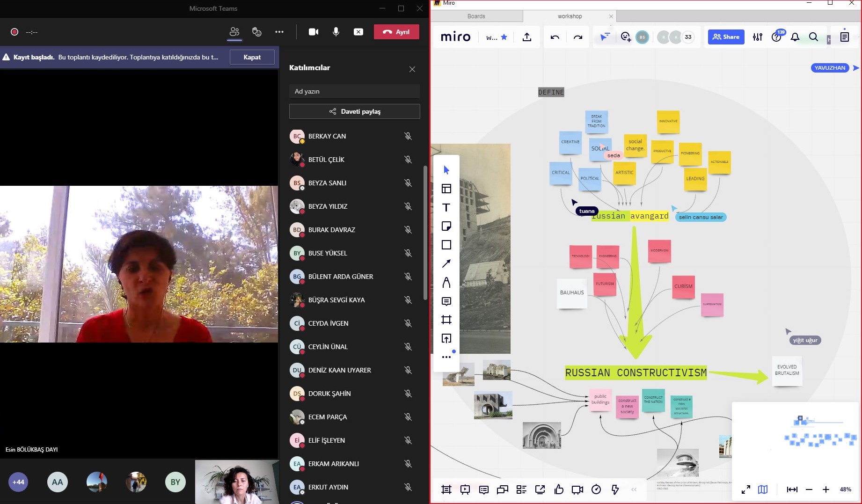Open the 48% zoom level menu
This screenshot has height=504, width=862.
pyautogui.click(x=846, y=489)
